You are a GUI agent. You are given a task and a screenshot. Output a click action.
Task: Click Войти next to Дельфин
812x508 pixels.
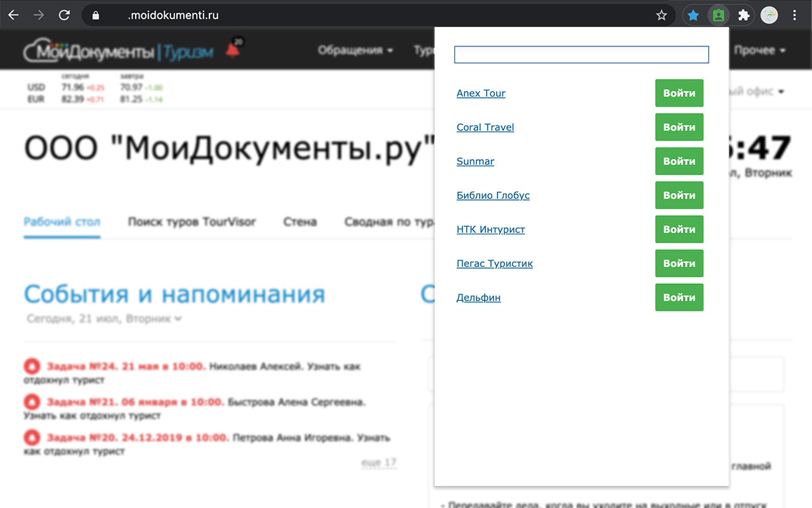click(x=679, y=297)
